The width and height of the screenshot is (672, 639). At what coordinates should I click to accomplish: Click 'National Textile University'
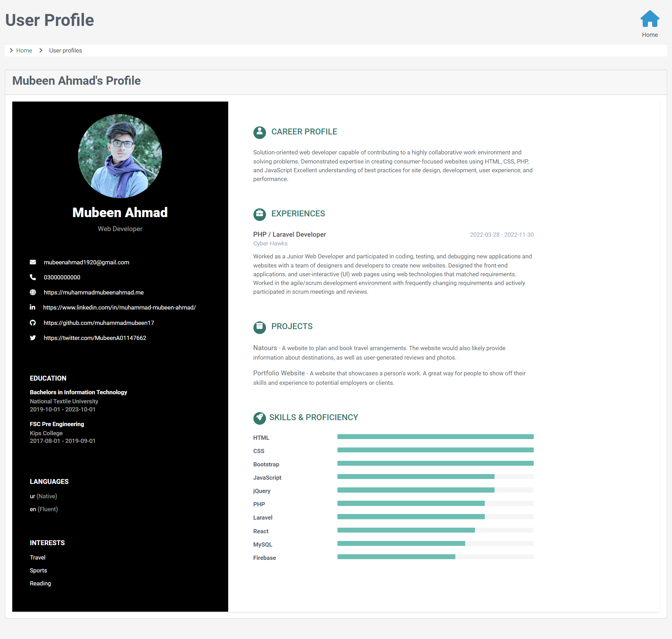[x=64, y=401]
